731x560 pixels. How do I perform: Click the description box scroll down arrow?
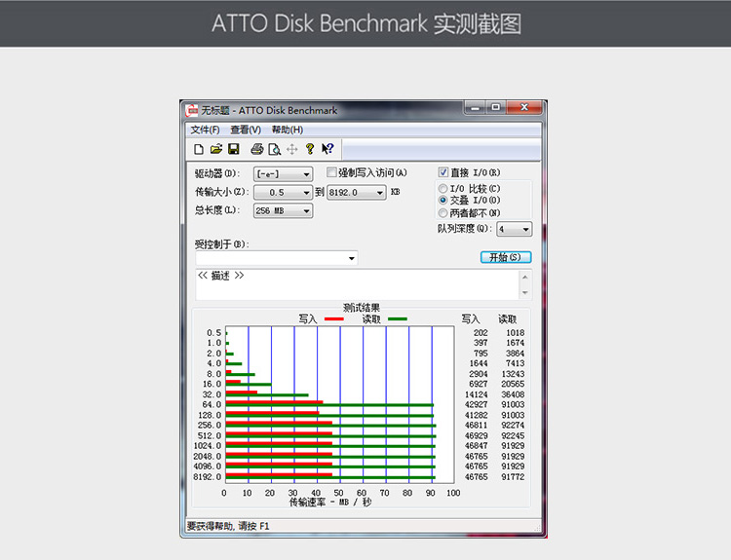[x=525, y=293]
